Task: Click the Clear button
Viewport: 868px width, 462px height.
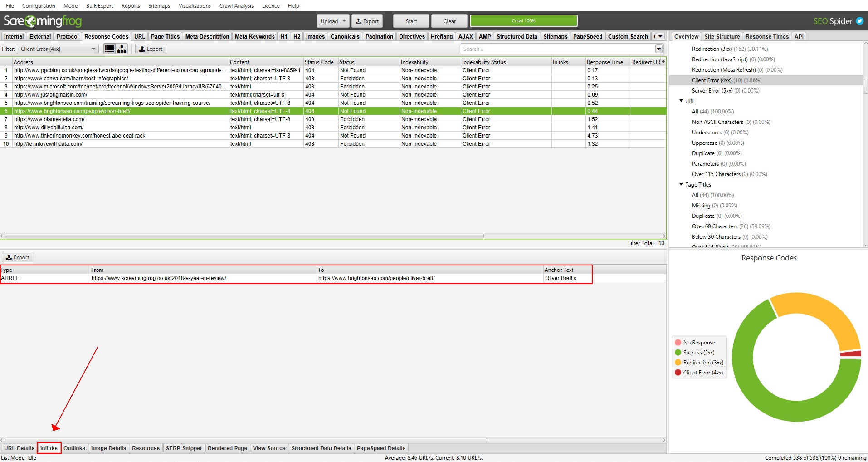Action: click(449, 21)
